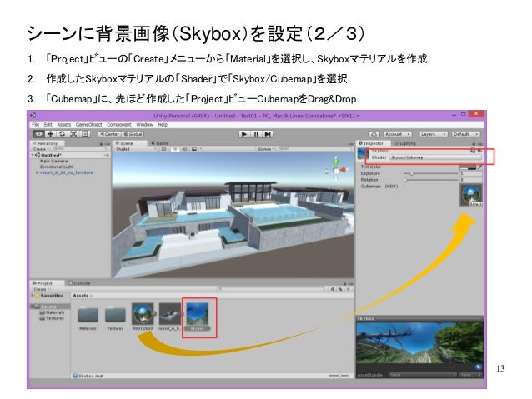
Task: Open the Default layout dropdown
Action: [466, 134]
